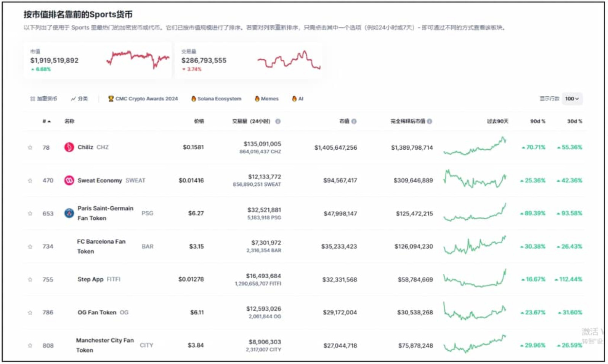Click the 6.68% market cap change

click(x=41, y=69)
